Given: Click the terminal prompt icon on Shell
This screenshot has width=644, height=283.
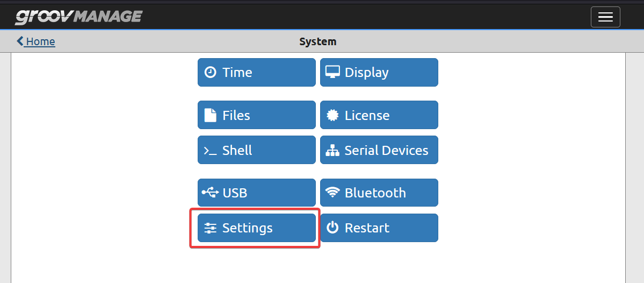Looking at the screenshot, I should point(211,151).
